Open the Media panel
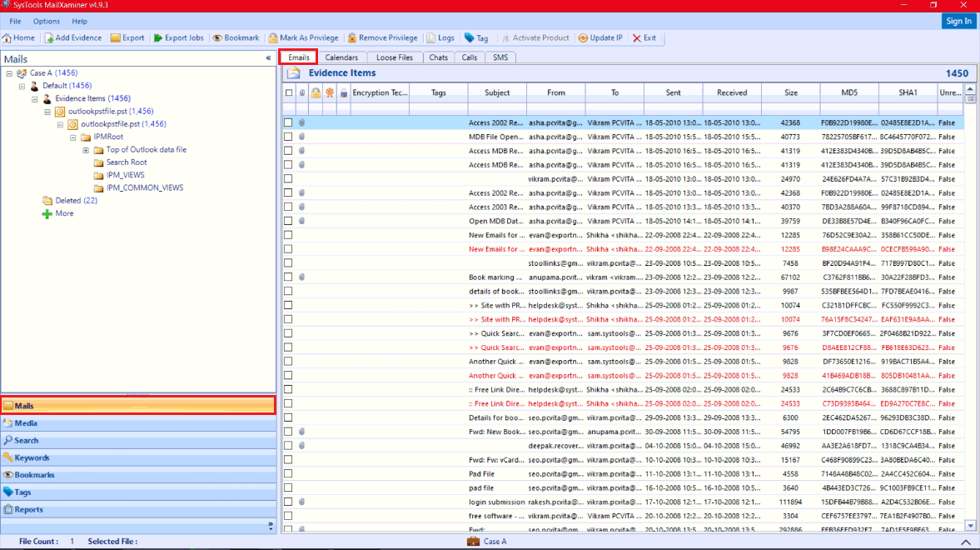Screen dimensions: 980x550 point(138,423)
